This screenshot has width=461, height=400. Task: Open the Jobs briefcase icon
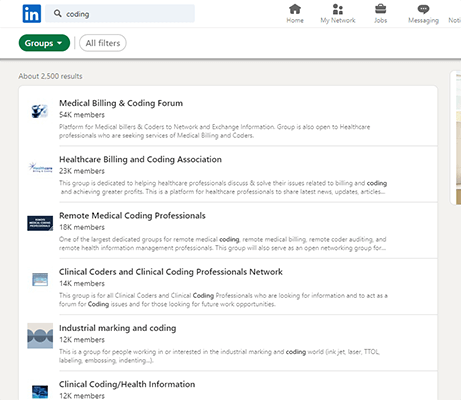pos(380,14)
